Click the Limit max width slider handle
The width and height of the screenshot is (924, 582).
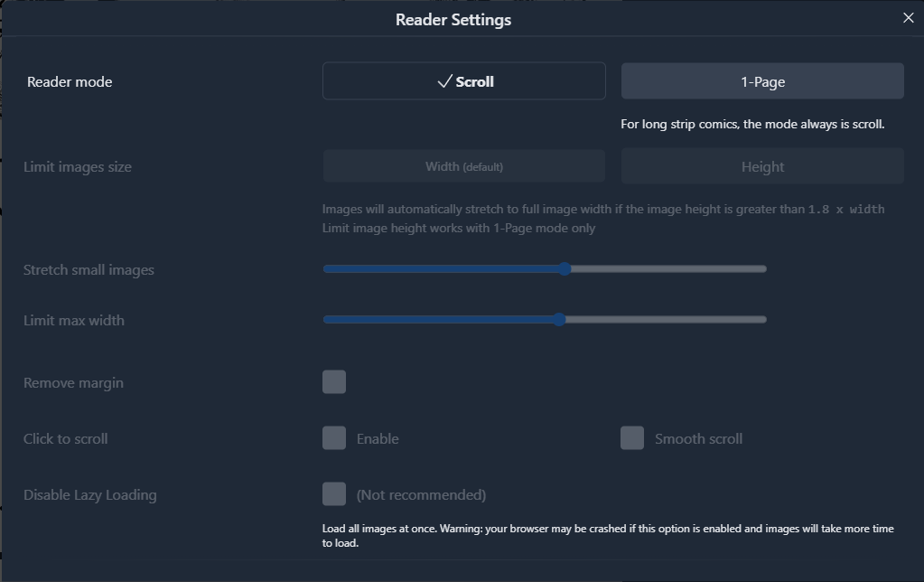[559, 320]
